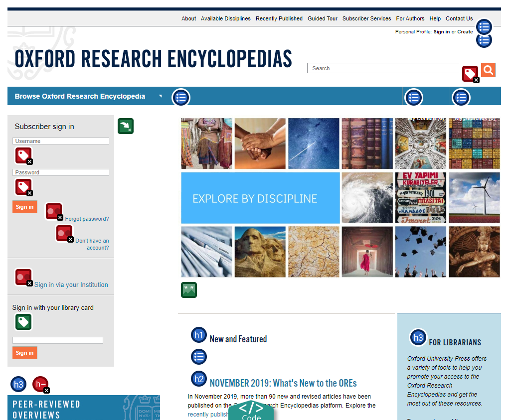Click the Oxford Research Encyclopedias site title
This screenshot has width=510, height=420.
(153, 59)
